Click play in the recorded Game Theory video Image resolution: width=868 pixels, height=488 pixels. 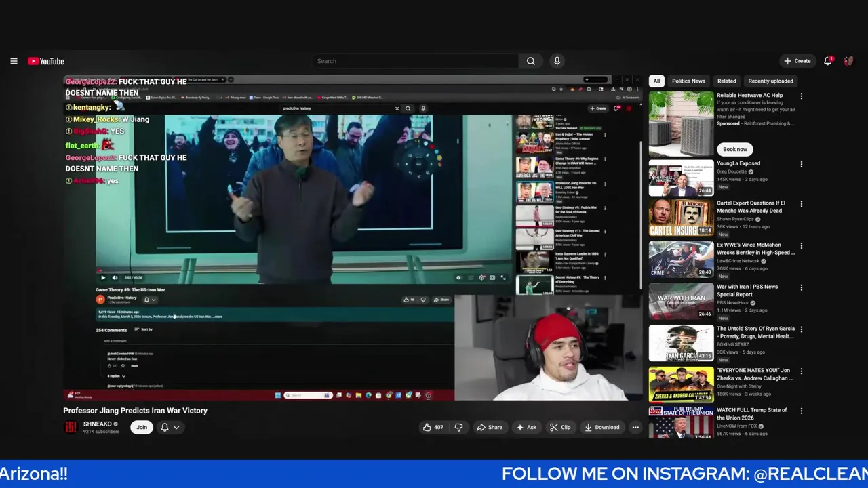103,277
